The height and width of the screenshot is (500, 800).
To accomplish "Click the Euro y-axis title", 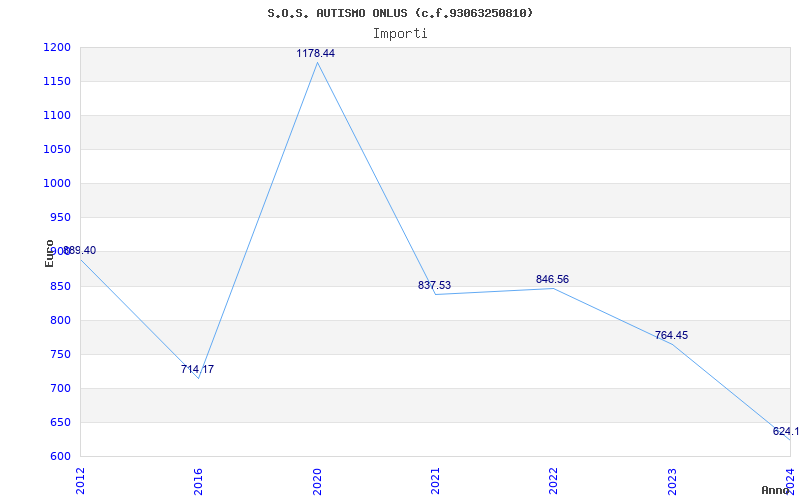I will tap(49, 253).
